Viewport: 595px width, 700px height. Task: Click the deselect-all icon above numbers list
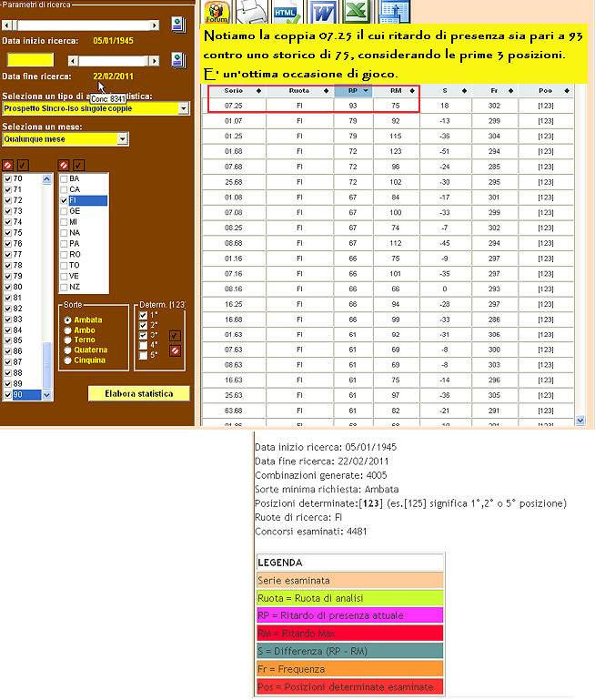pyautogui.click(x=8, y=165)
